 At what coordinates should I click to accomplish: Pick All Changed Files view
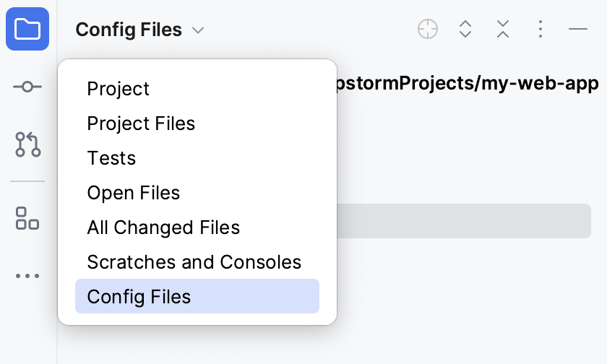pos(163,227)
